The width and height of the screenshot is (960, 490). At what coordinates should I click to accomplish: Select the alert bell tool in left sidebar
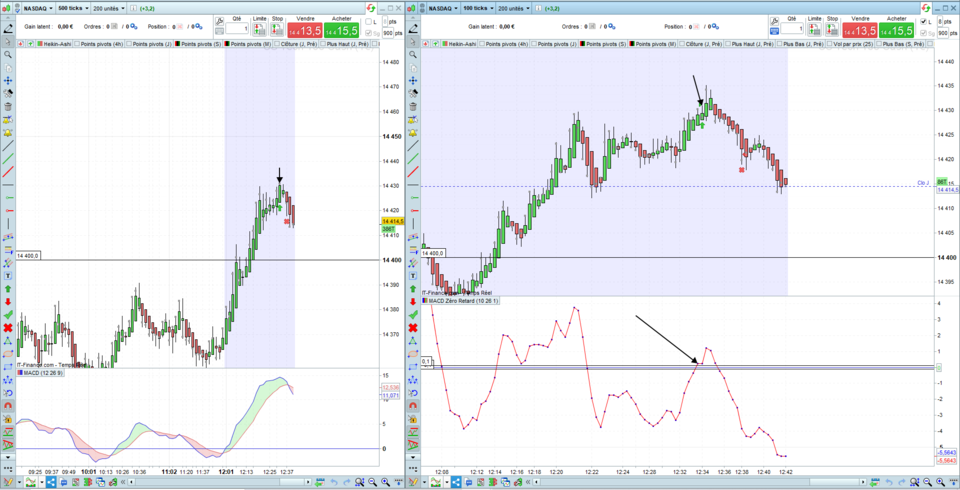click(x=8, y=132)
